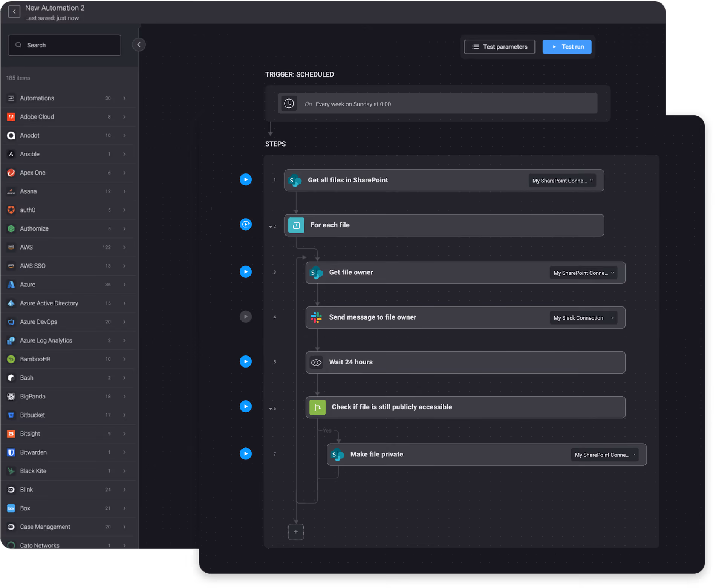Open the 'Every week on Sunday at 0:00' trigger
Image resolution: width=716 pixels, height=588 pixels.
[x=438, y=104]
